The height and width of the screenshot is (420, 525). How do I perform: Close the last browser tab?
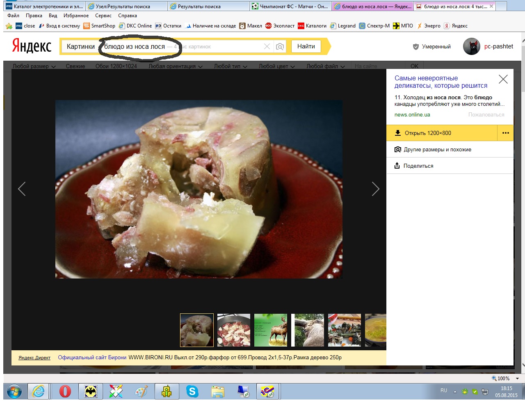pyautogui.click(x=491, y=6)
